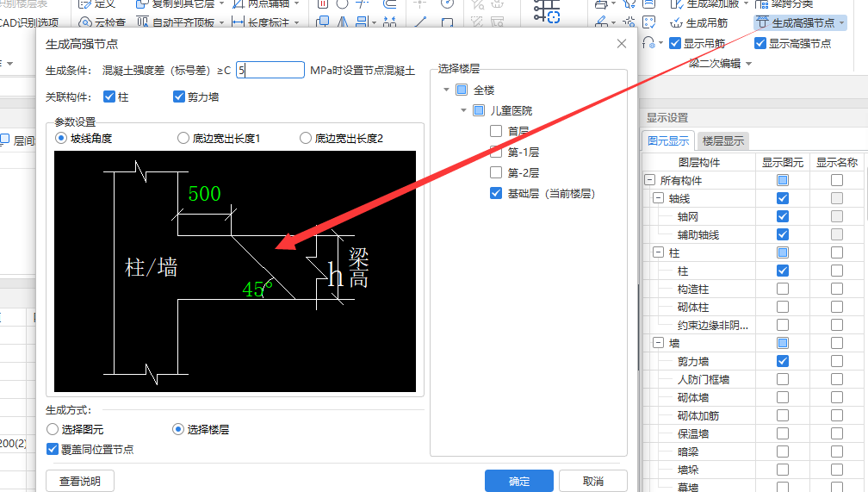Check the 第-2层 floor checkbox
Screen dimensions: 868x492
[x=496, y=173]
